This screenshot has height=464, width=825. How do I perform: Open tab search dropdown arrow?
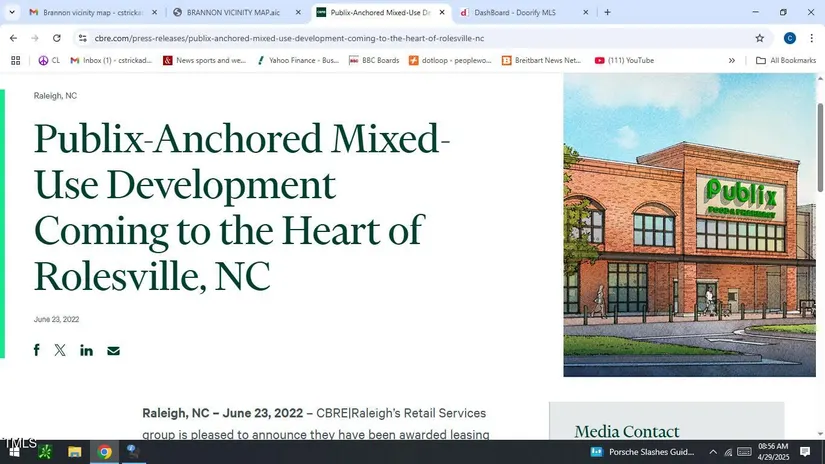coord(12,12)
